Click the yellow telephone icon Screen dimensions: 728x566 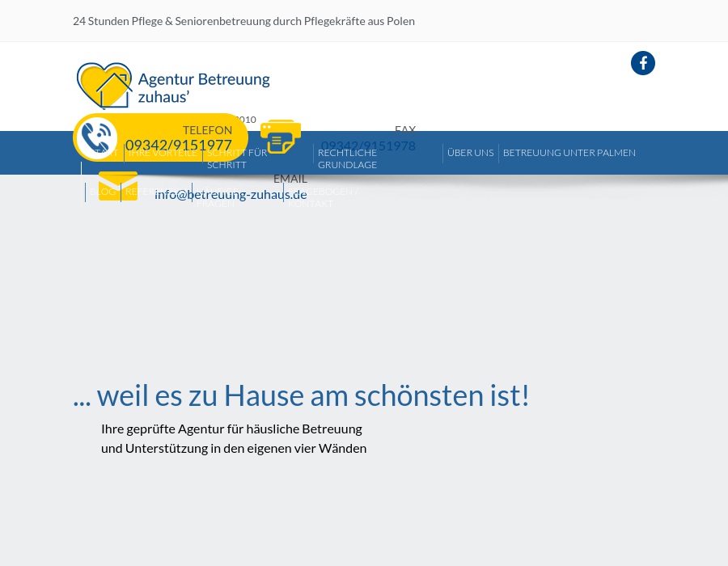(97, 137)
